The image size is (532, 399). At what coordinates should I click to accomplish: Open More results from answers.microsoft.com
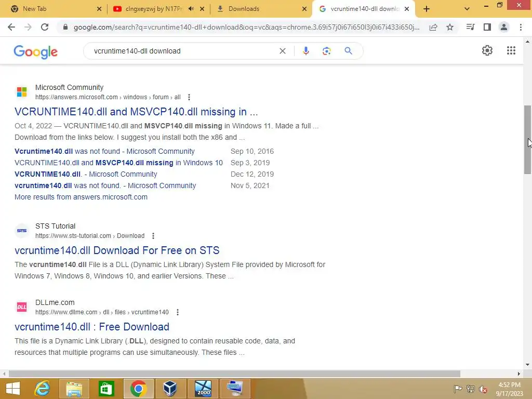click(x=81, y=197)
